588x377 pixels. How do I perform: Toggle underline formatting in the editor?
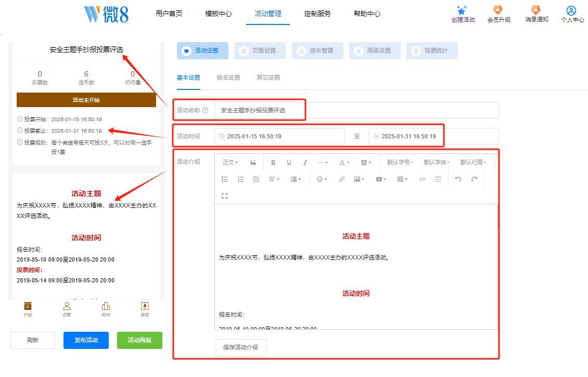click(289, 163)
